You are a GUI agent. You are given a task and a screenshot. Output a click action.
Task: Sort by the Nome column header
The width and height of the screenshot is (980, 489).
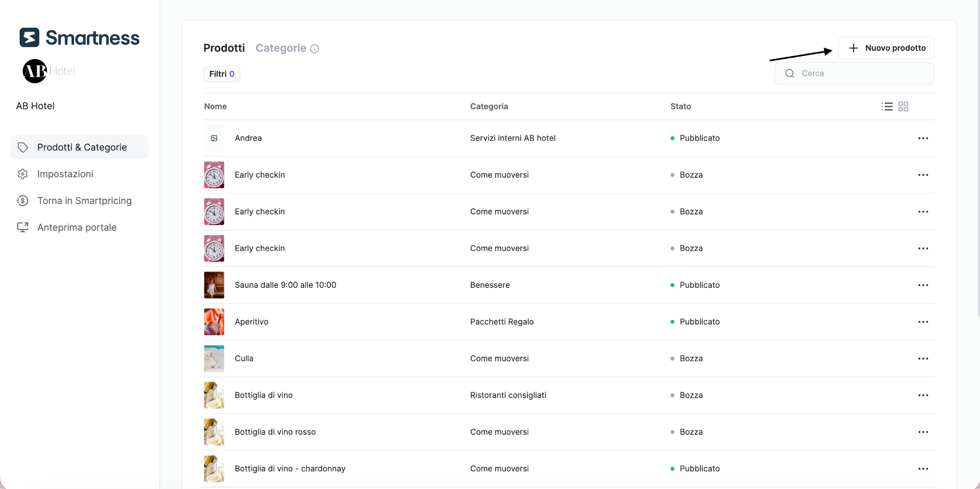point(215,106)
